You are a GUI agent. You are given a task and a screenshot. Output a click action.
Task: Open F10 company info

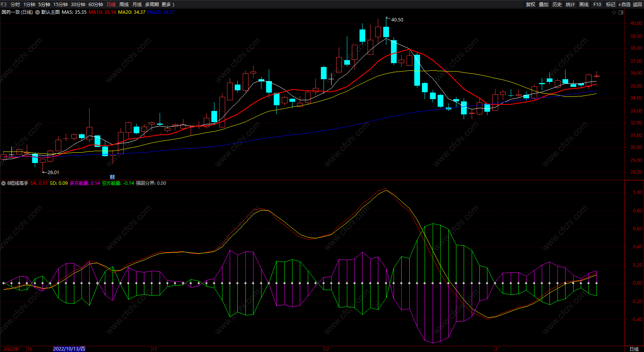(x=597, y=5)
